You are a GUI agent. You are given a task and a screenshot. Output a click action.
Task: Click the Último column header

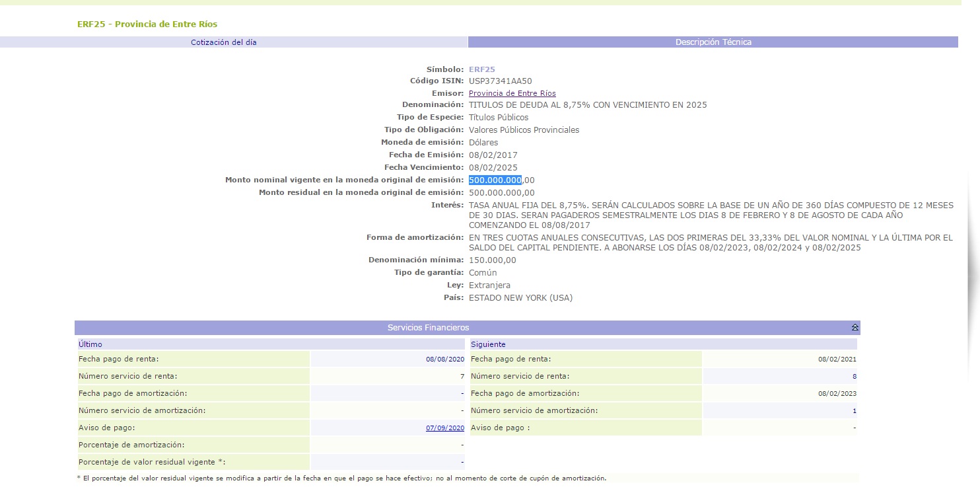(x=90, y=344)
